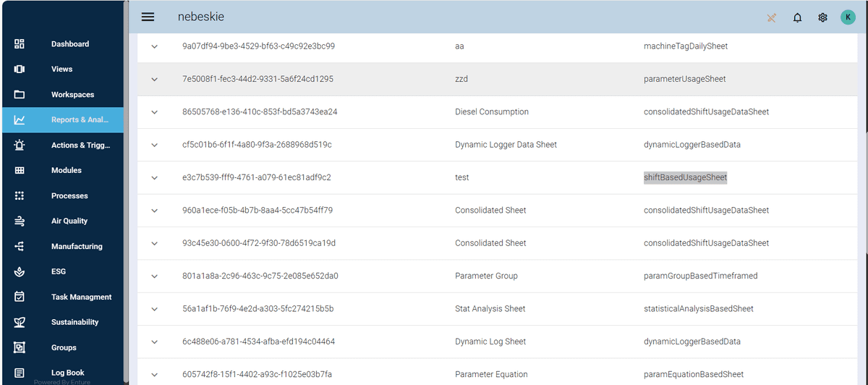Click the Actions & Triggers alarm icon
The image size is (868, 385).
[20, 145]
